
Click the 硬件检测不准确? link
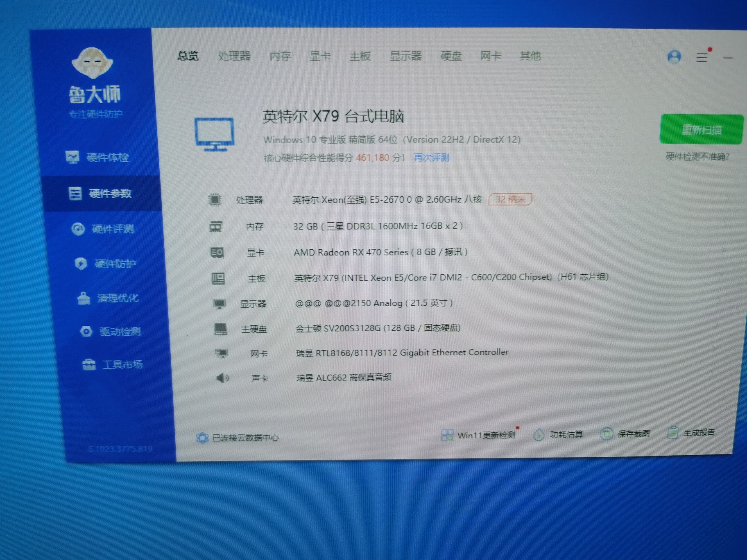coord(697,156)
